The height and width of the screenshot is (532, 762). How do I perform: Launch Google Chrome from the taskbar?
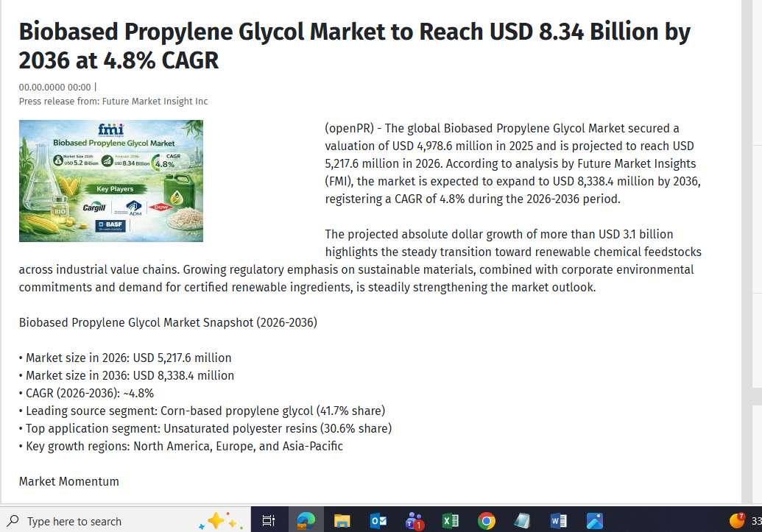tap(486, 521)
